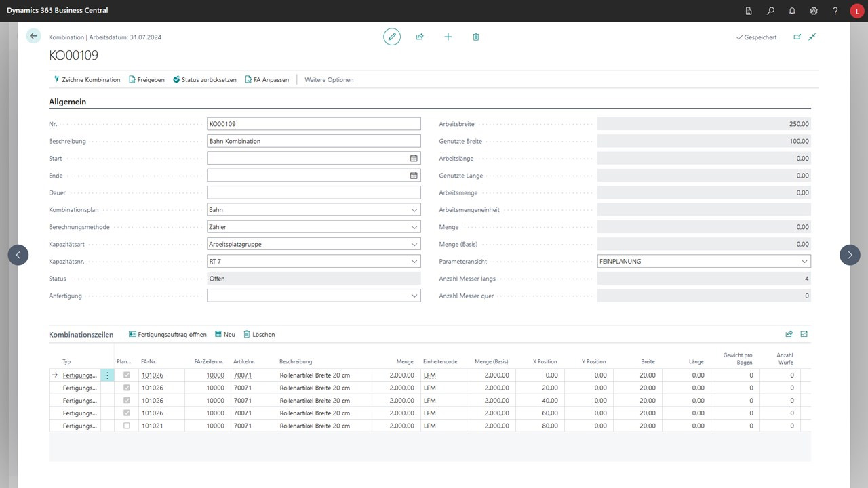This screenshot has height=488, width=868.
Task: Click the share icon in the page header
Action: [420, 37]
